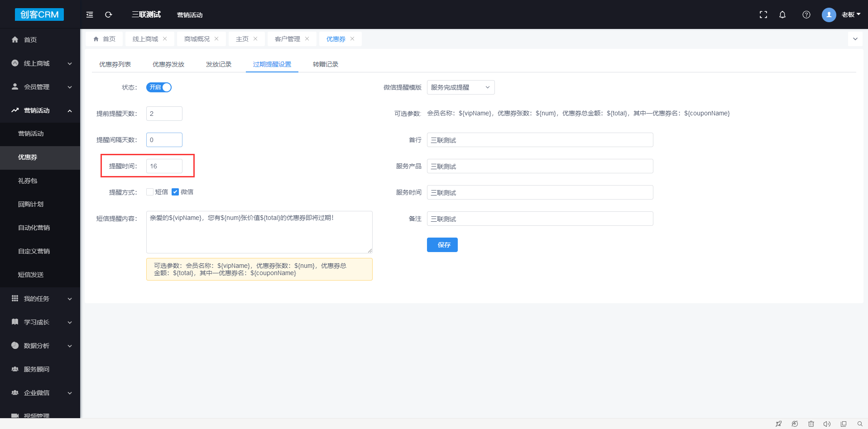Expand the 我的任务 sidebar menu
The image size is (868, 429).
[x=70, y=299]
